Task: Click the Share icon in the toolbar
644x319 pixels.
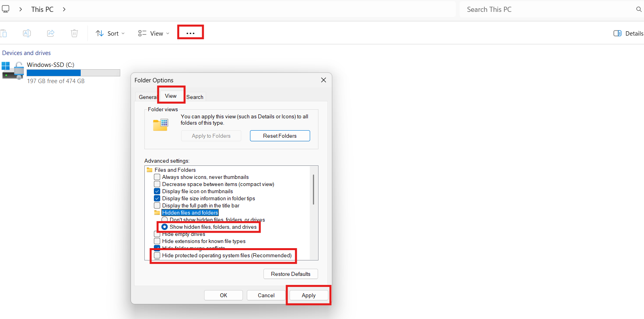Action: 51,33
